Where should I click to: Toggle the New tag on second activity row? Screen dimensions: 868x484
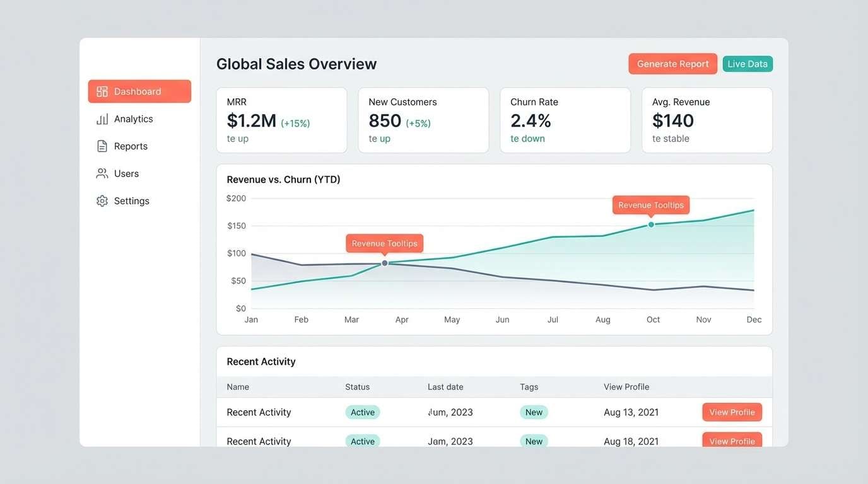[534, 441]
